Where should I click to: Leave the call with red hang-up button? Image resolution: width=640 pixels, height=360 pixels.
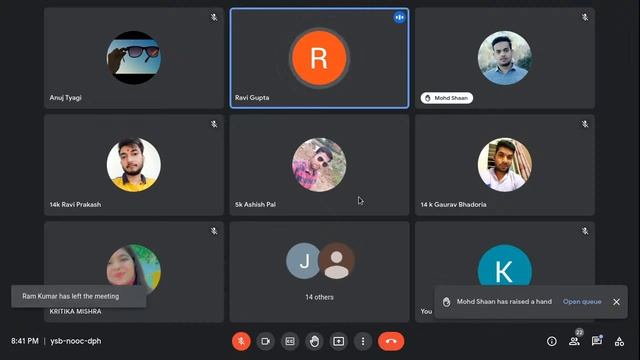point(391,341)
